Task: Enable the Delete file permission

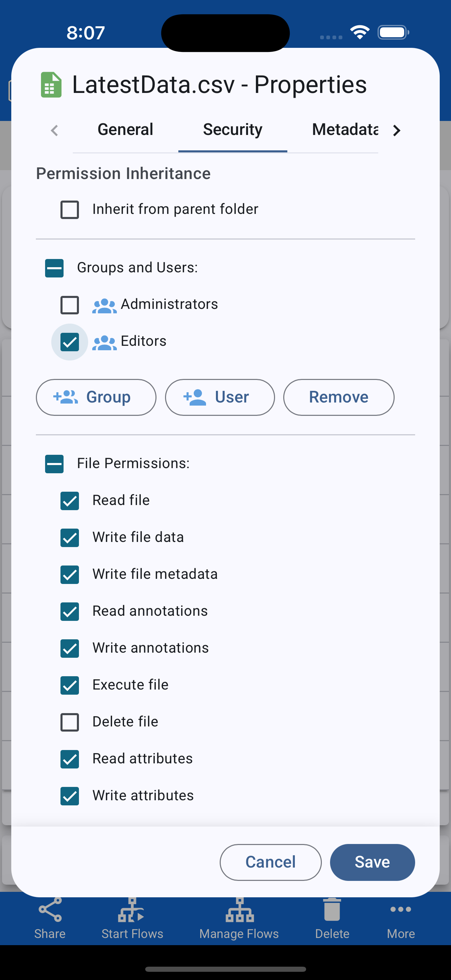Action: (70, 722)
